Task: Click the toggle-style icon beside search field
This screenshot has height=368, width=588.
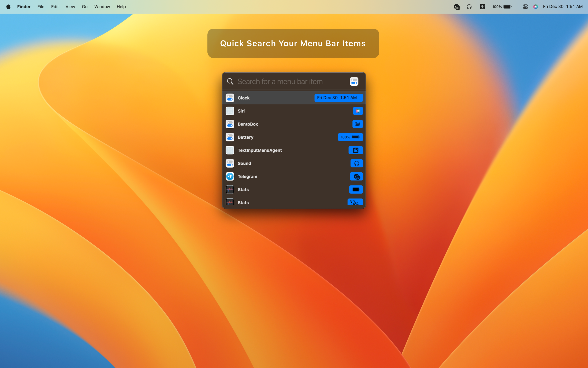Action: 354,82
